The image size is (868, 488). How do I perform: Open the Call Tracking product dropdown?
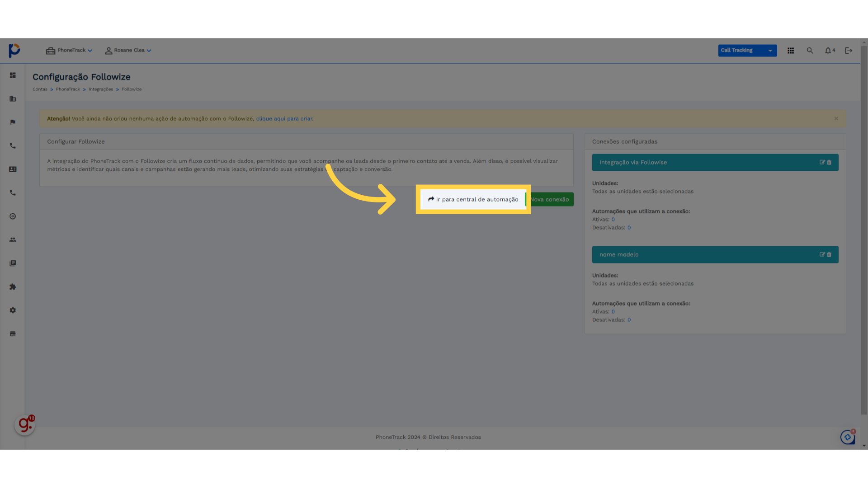747,51
